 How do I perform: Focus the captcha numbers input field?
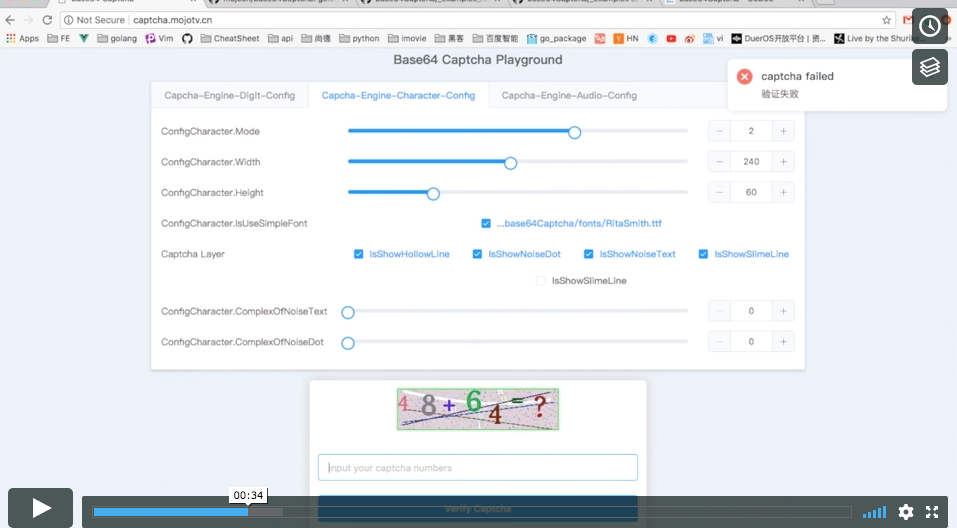pyautogui.click(x=478, y=468)
